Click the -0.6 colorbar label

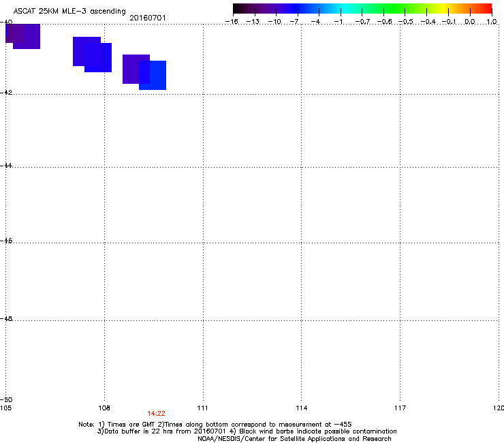point(384,22)
